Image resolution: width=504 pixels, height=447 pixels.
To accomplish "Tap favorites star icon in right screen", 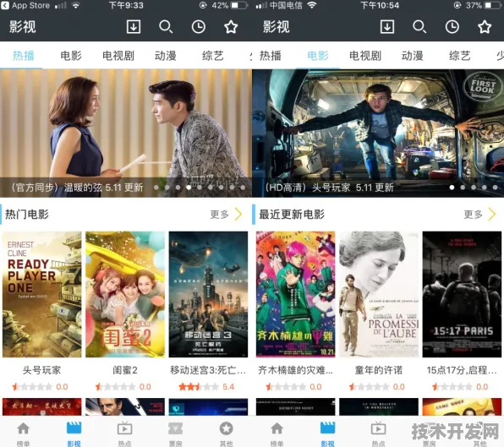I will click(x=485, y=27).
